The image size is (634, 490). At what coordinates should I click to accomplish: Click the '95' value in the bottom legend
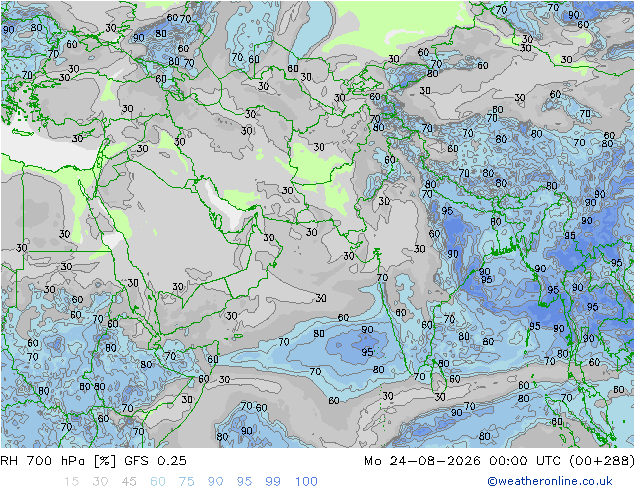[x=244, y=482]
